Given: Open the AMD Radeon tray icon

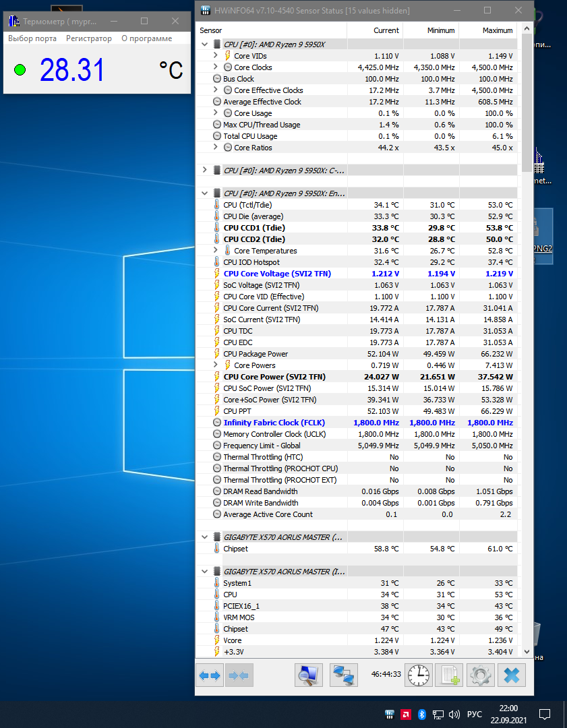Looking at the screenshot, I should tap(405, 714).
